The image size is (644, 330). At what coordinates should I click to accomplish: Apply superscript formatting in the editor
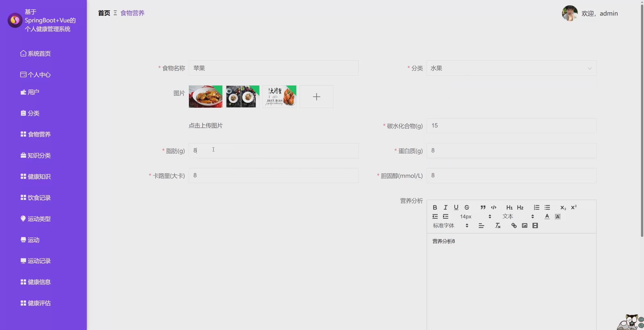pos(574,207)
